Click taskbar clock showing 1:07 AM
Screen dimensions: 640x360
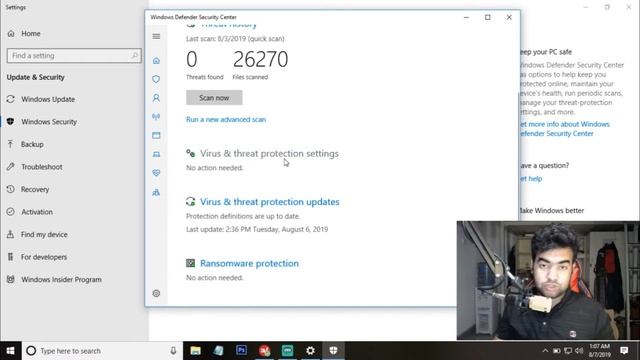(x=600, y=351)
